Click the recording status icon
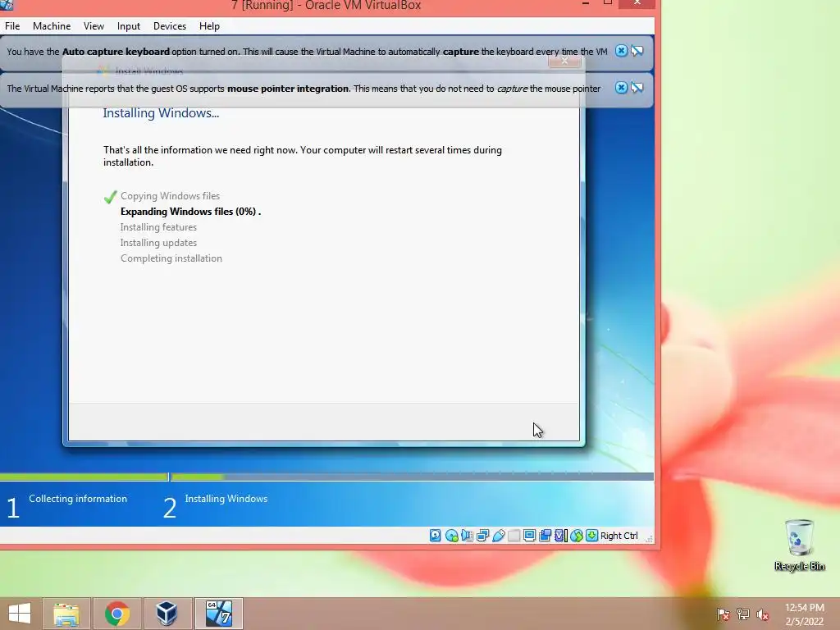Viewport: 840px width, 630px height. click(x=545, y=535)
